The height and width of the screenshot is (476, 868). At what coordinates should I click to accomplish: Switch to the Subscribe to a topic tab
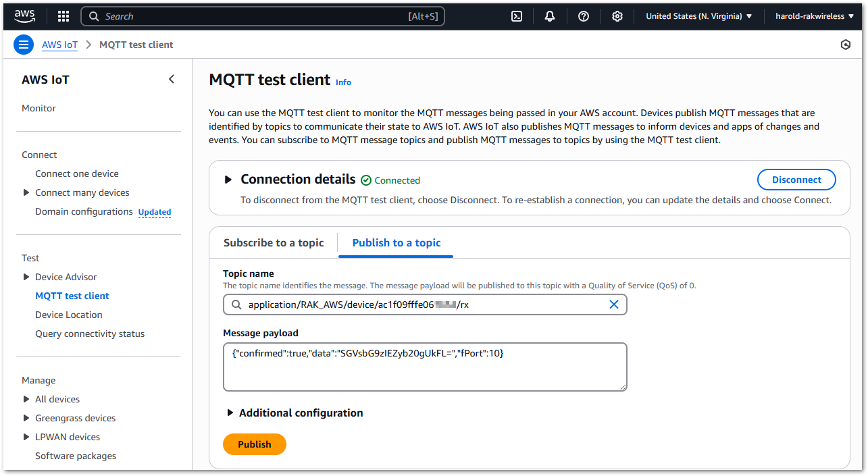coord(274,242)
